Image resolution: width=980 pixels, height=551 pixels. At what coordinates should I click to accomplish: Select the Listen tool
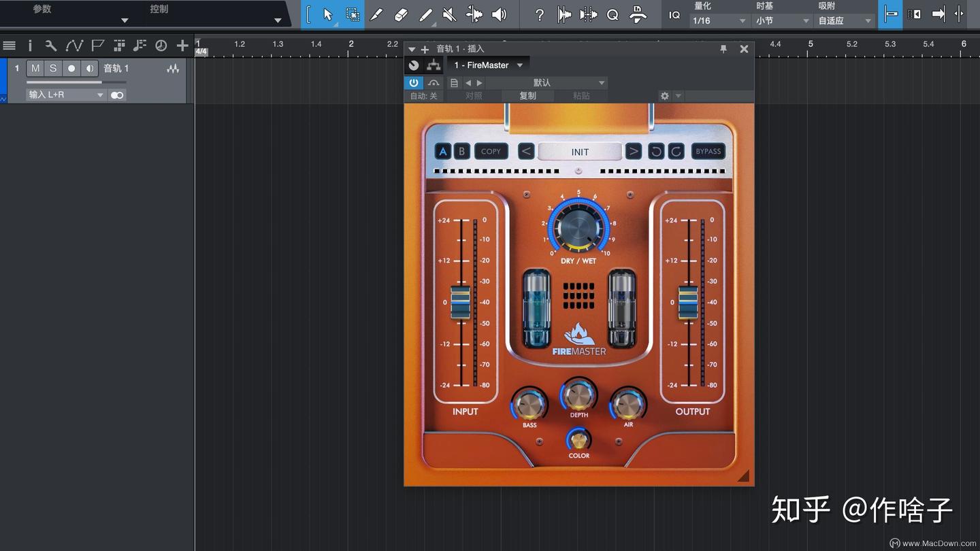pos(500,14)
